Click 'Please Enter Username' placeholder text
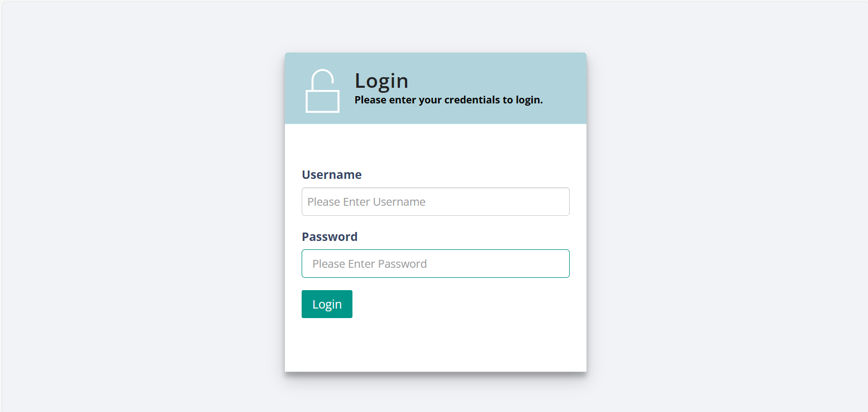Viewport: 868px width, 412px height. click(x=366, y=202)
